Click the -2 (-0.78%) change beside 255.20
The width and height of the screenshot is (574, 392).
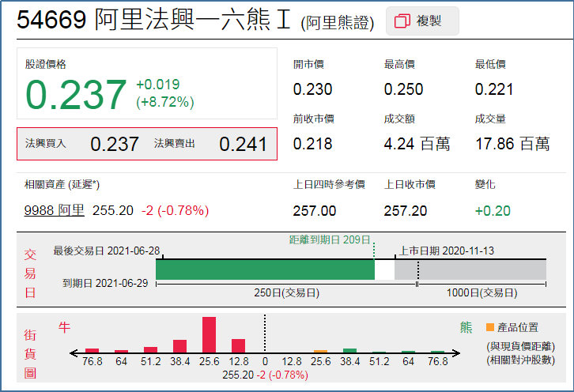(x=175, y=210)
